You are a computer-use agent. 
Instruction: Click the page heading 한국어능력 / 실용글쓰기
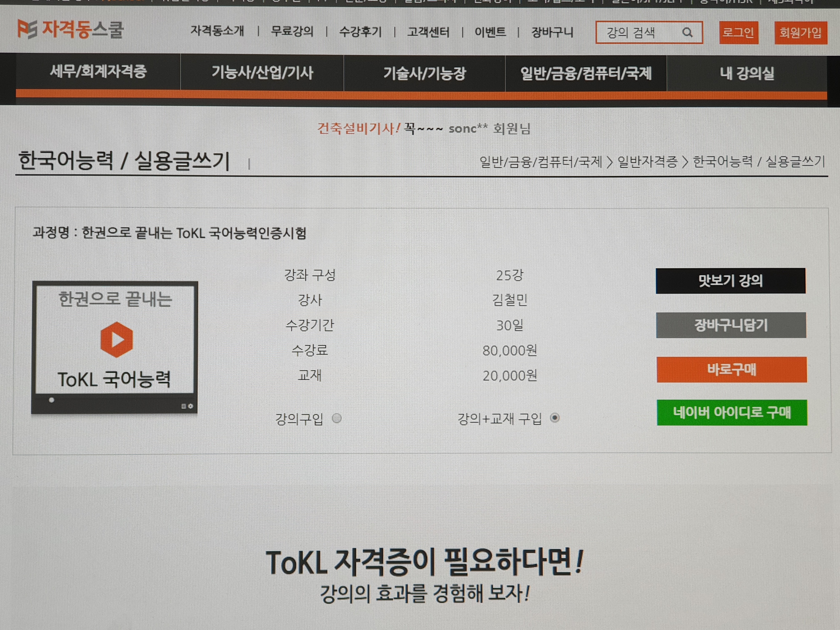[124, 161]
